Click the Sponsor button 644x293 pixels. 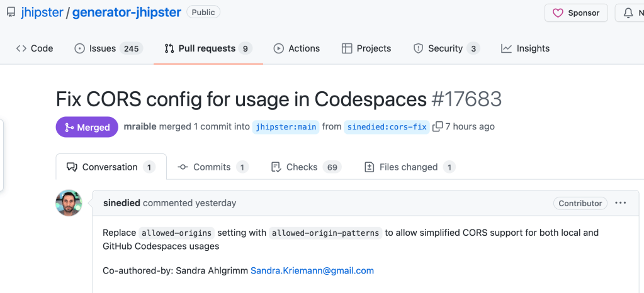577,13
